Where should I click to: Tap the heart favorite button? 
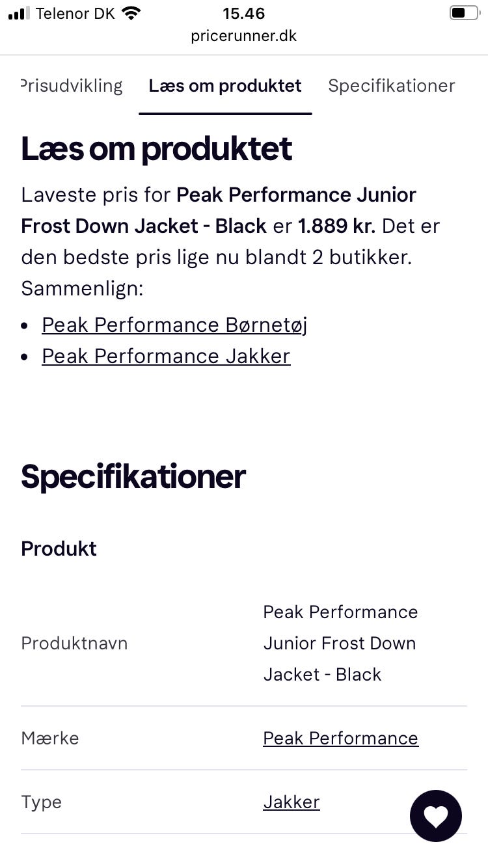tap(435, 816)
